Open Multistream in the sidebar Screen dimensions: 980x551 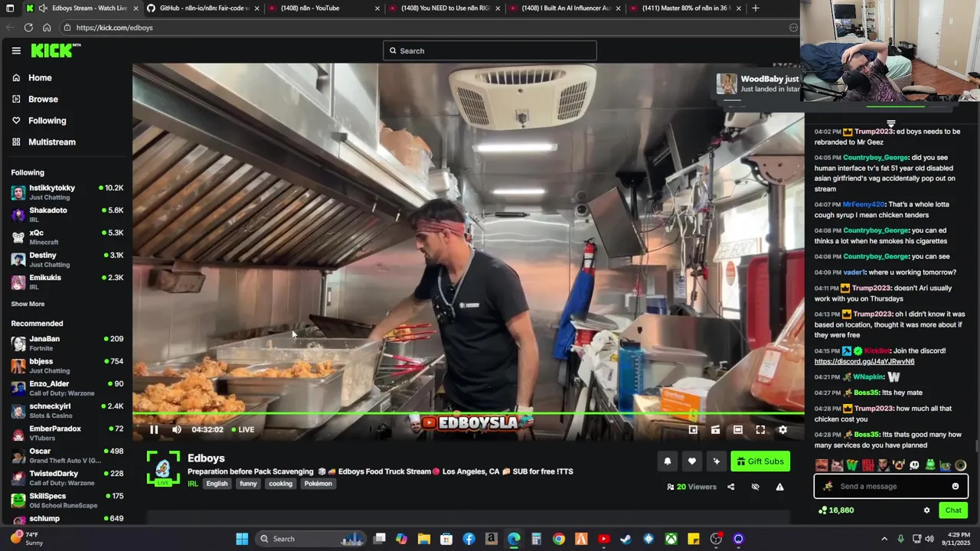[x=51, y=142]
